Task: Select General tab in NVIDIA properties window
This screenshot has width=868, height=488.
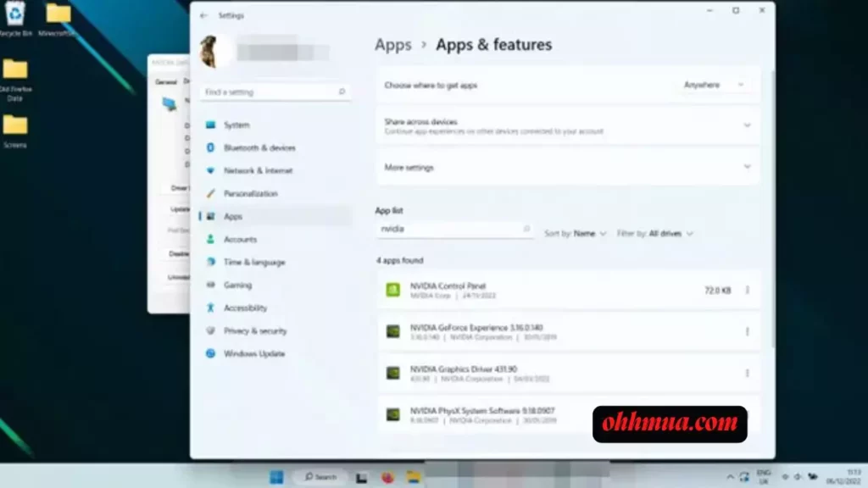Action: tap(165, 82)
